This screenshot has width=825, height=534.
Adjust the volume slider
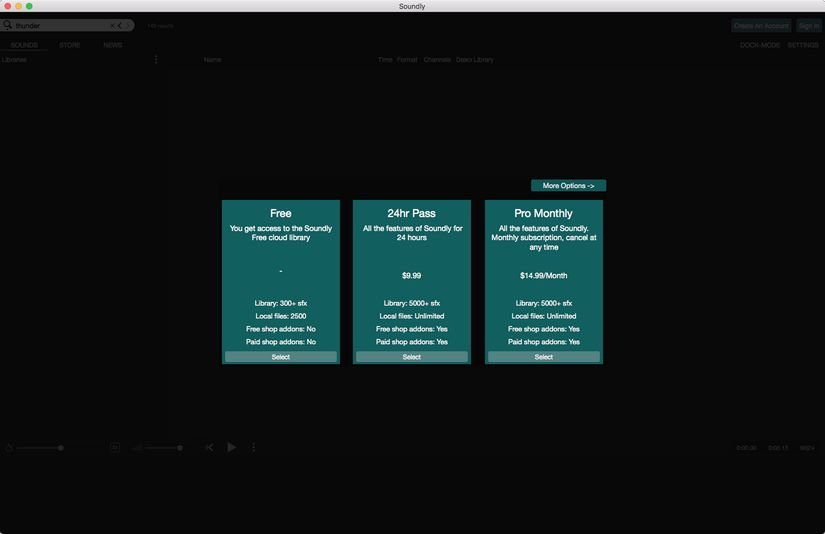(x=164, y=448)
